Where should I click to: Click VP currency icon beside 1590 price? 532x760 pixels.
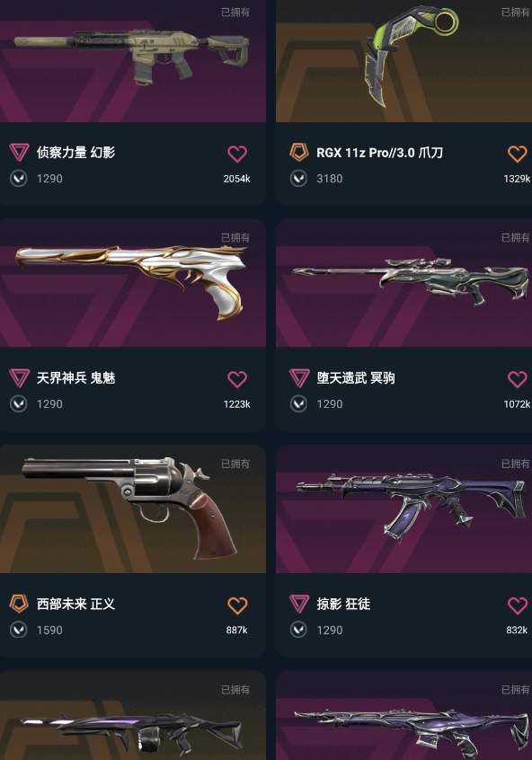tap(19, 630)
